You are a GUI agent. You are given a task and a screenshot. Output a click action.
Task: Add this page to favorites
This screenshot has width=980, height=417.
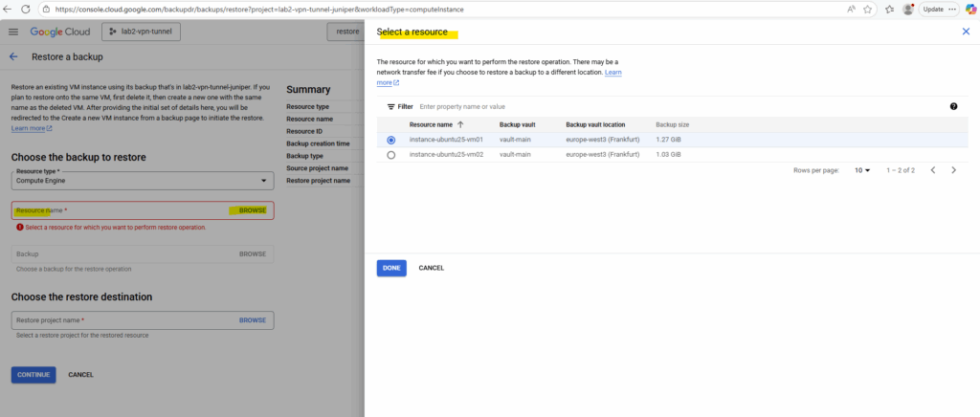coord(867,10)
